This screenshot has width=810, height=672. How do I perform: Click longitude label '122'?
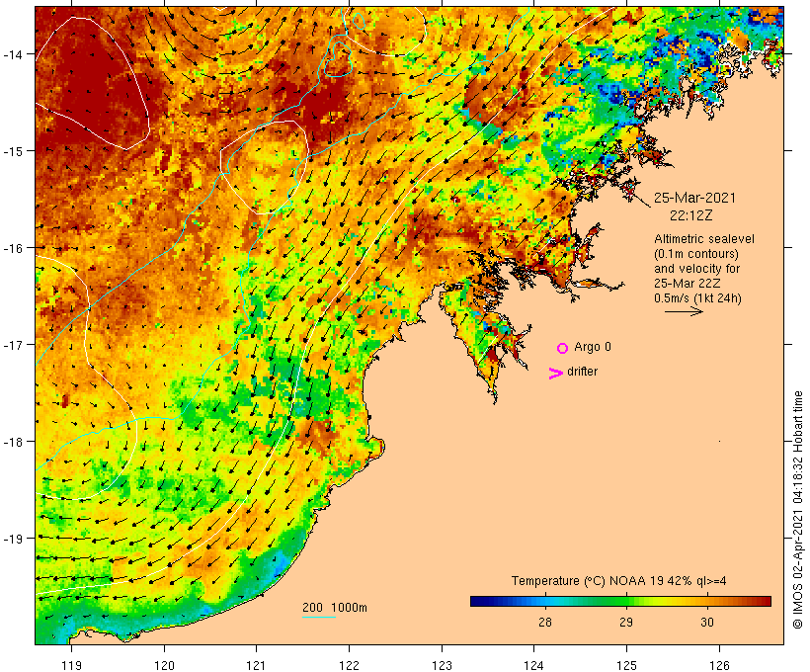click(x=350, y=665)
